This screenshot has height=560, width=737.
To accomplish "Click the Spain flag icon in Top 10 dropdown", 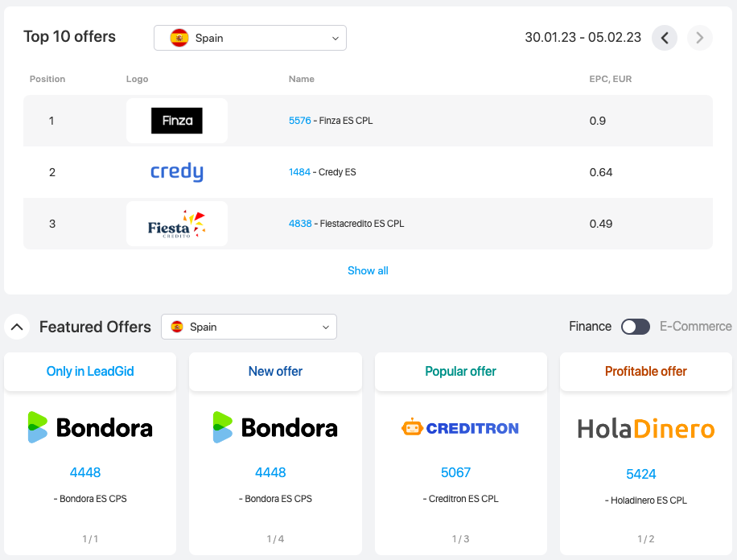I will pos(179,38).
